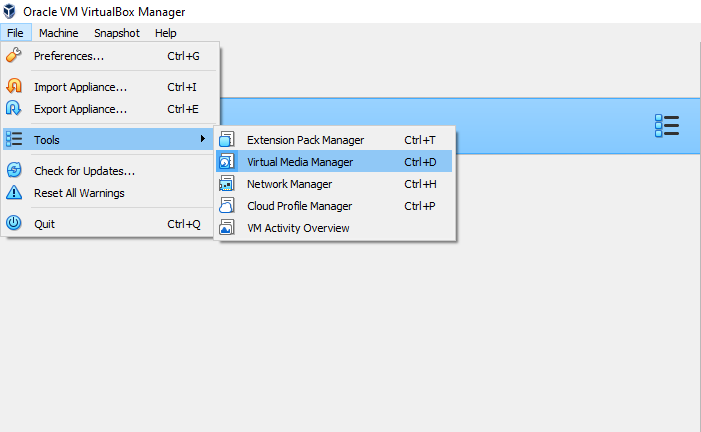Open Network Manager from submenu
Viewport: 701px width, 432px height.
(x=334, y=183)
